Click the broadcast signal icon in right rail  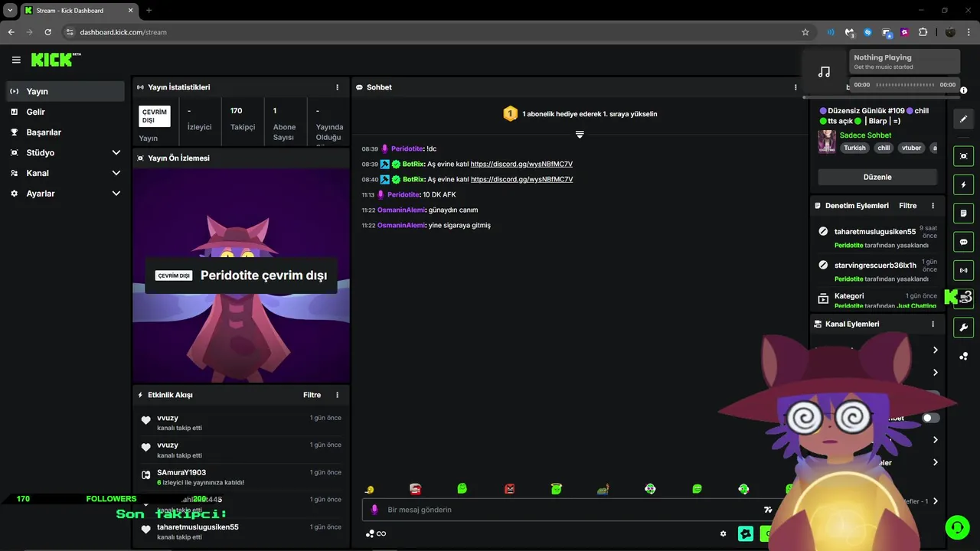pyautogui.click(x=963, y=270)
